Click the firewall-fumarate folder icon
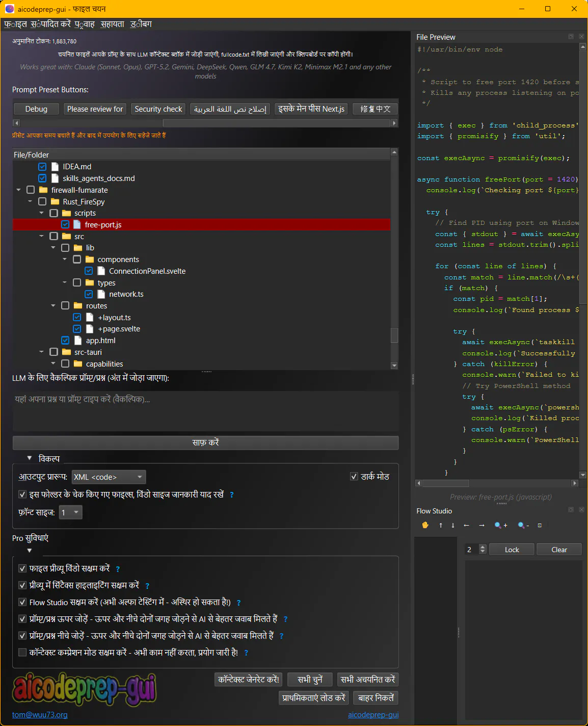Screen dimensions: 588x726 point(43,190)
